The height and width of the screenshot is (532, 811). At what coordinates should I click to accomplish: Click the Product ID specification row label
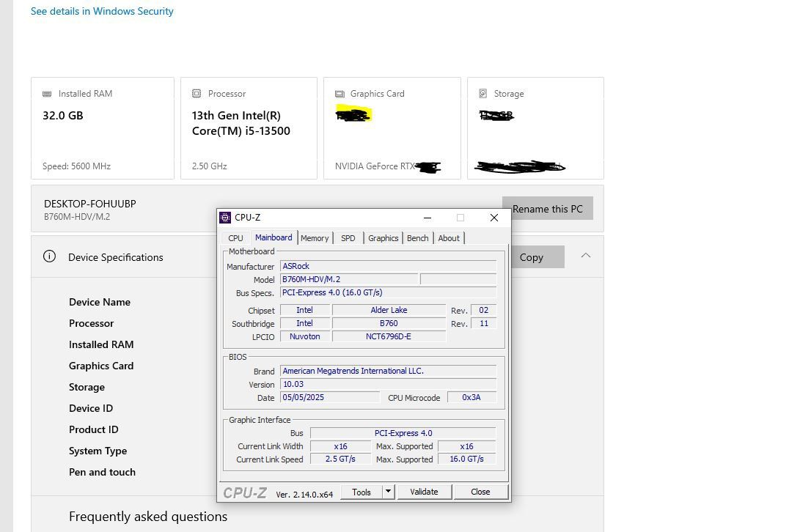click(x=94, y=429)
